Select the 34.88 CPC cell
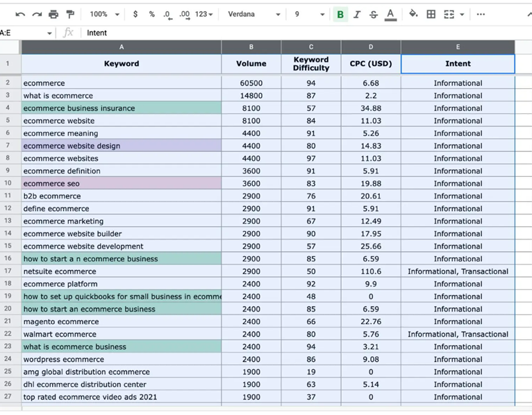The width and height of the screenshot is (532, 415). coord(370,108)
